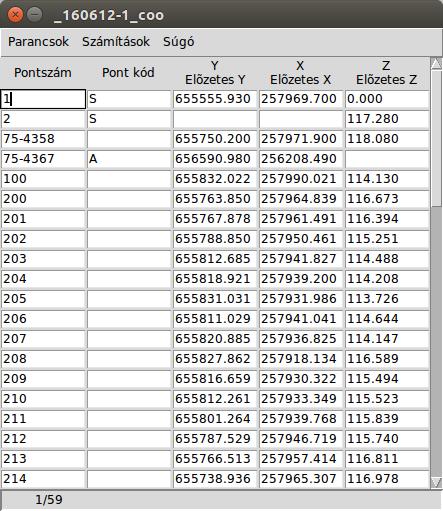Select Y value 655818.921
The height and width of the screenshot is (511, 443).
click(x=215, y=279)
